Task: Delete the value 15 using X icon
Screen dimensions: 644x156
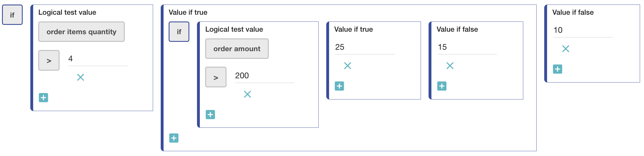Action: click(450, 66)
